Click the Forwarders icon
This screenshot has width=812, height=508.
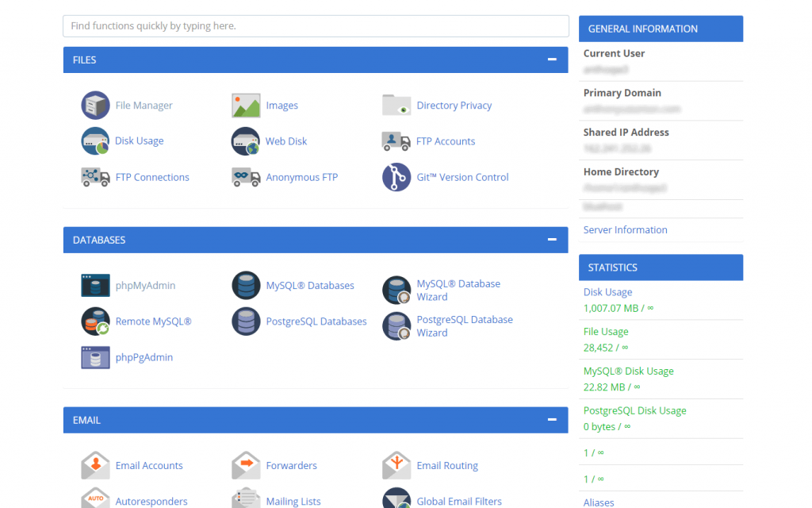pyautogui.click(x=246, y=465)
